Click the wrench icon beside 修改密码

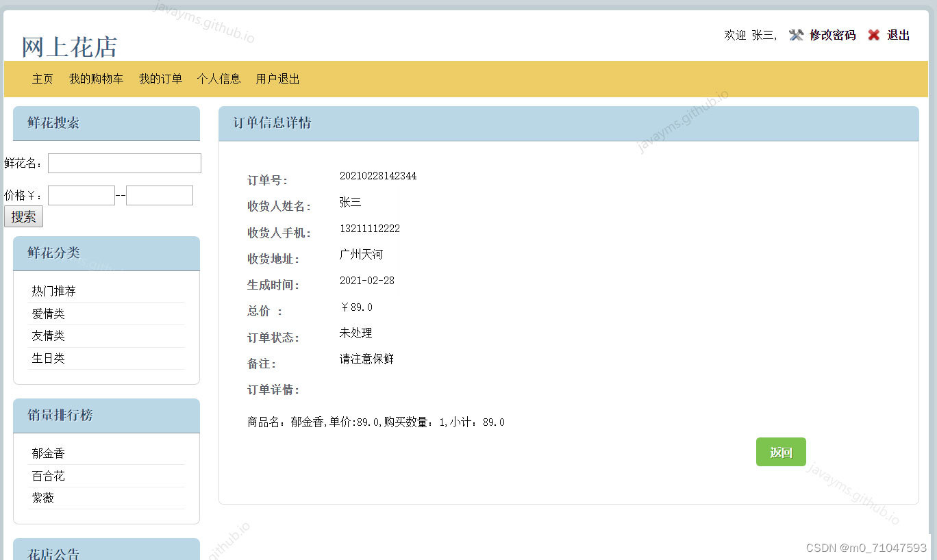[796, 35]
